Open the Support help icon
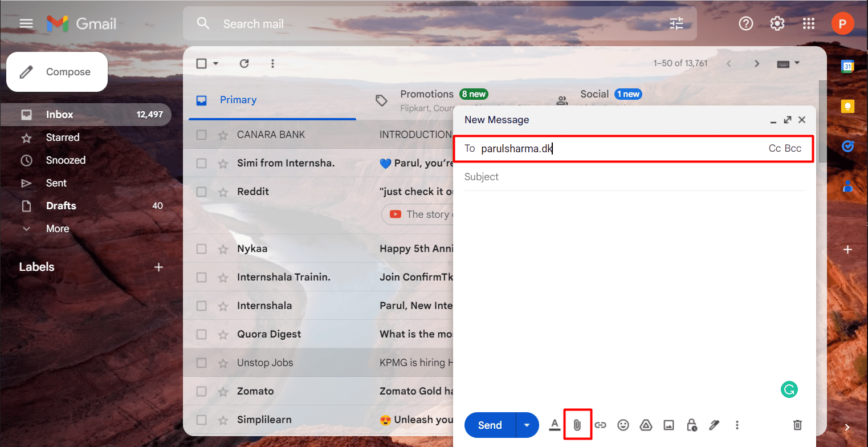Screen dimensions: 868x447 click(745, 23)
